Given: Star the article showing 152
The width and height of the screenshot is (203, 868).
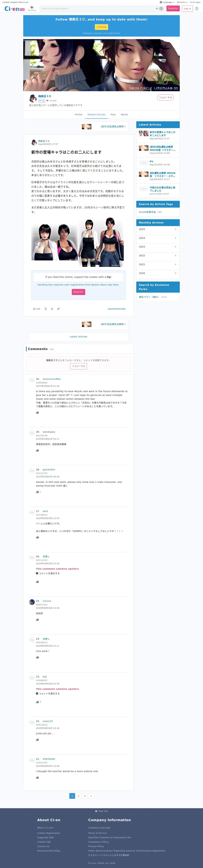Looking at the screenshot, I should [x=37, y=309].
